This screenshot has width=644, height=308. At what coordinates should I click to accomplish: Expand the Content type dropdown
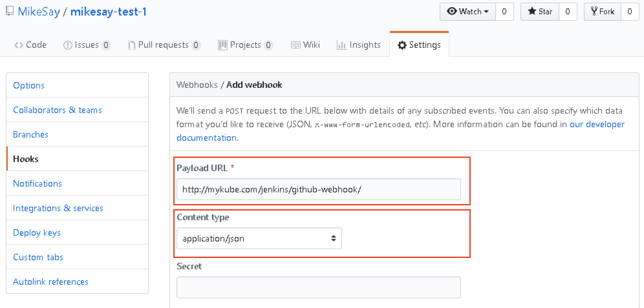[x=259, y=239]
